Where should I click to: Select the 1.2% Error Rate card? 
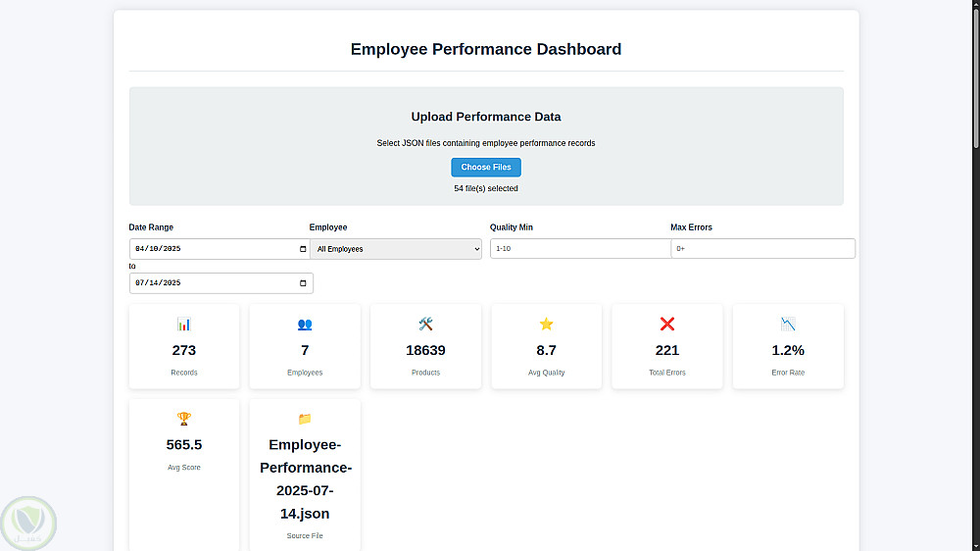[788, 346]
